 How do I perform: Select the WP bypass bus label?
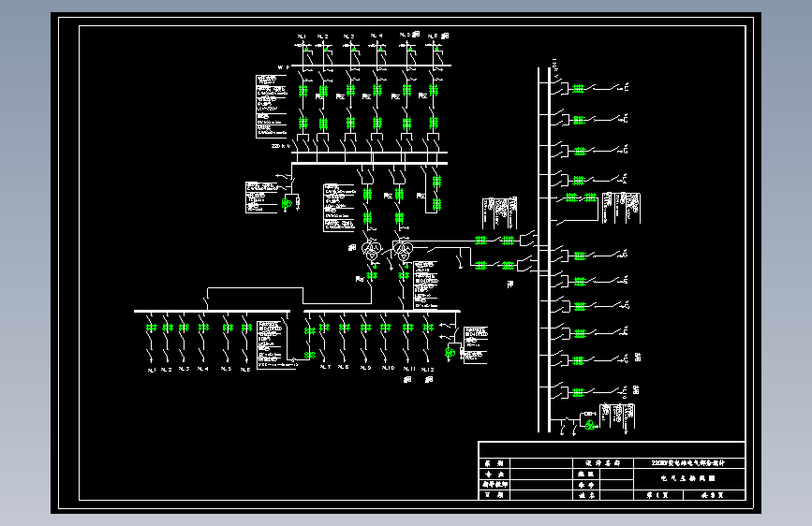(284, 67)
